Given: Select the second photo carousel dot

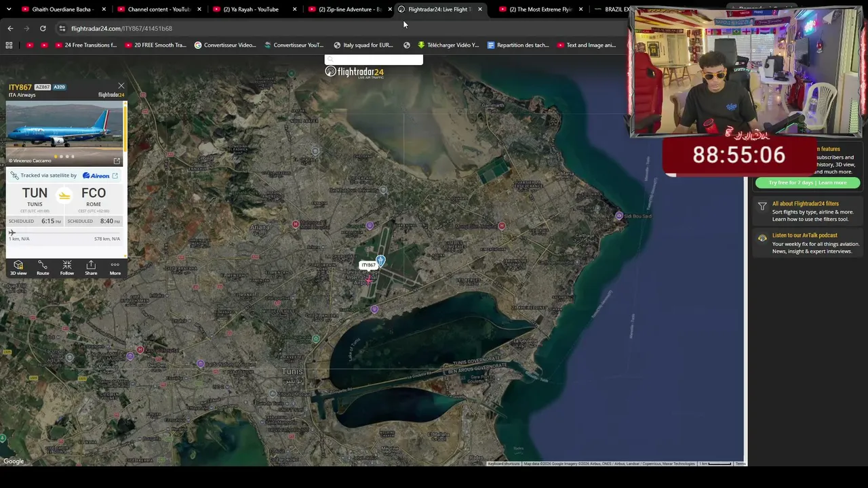Looking at the screenshot, I should point(61,157).
